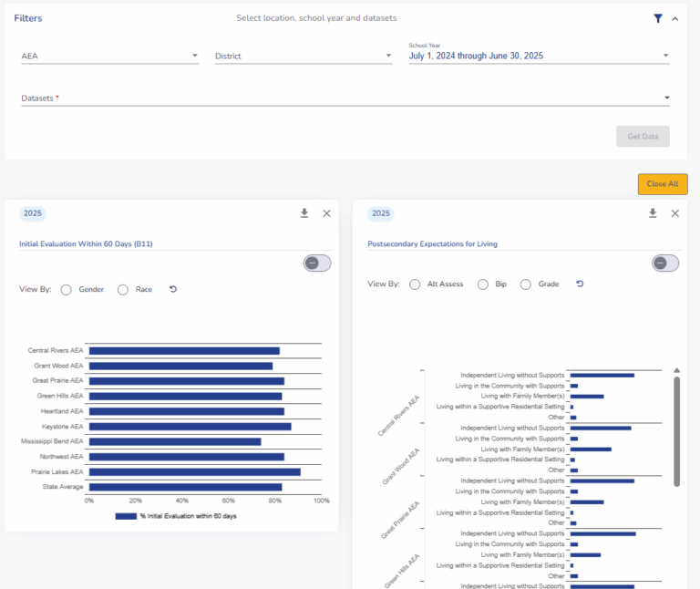Choose Alt Assess view option
700x589 pixels.
coord(415,284)
